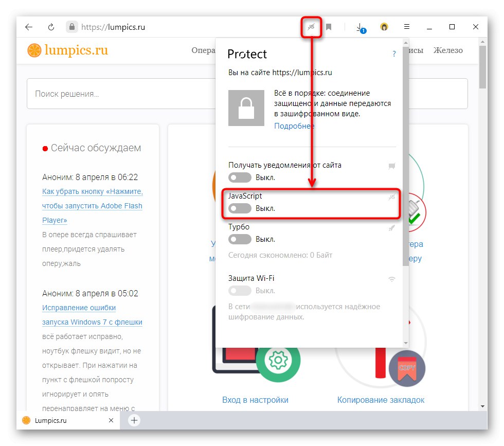The width and height of the screenshot is (504, 446).
Task: Click the bookmark icon in address bar
Action: pyautogui.click(x=329, y=27)
